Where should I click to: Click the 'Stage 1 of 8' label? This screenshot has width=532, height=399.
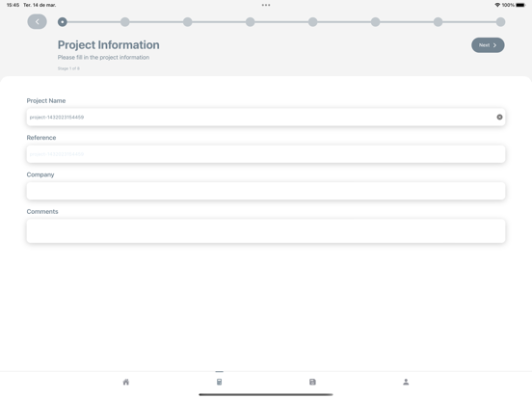point(68,68)
